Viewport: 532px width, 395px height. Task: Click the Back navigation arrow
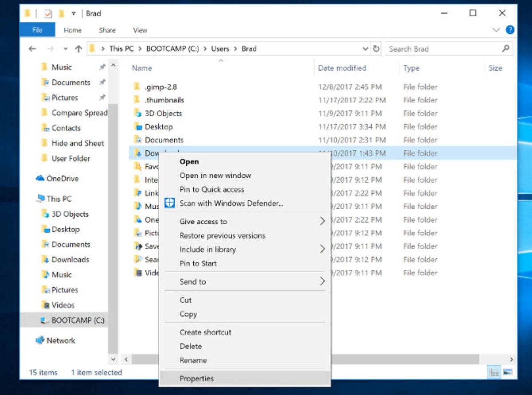pyautogui.click(x=32, y=49)
